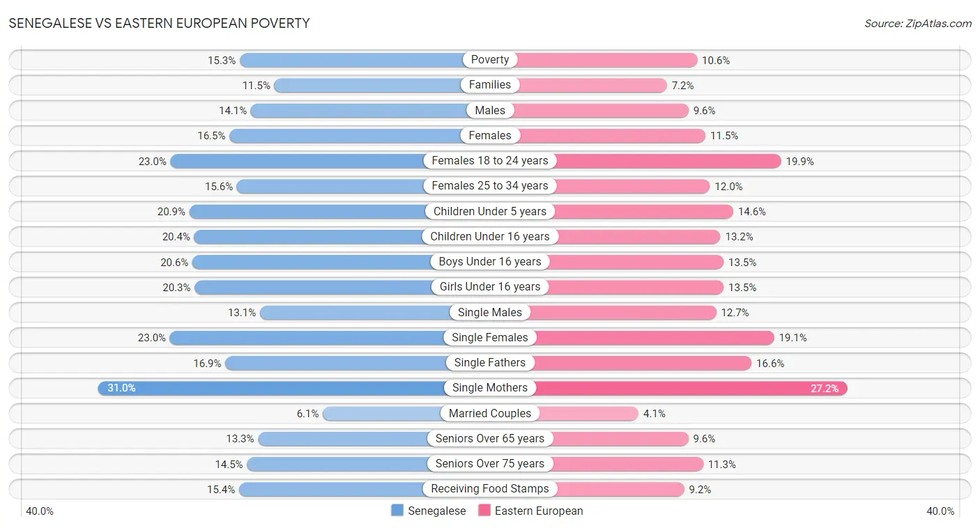Select the Seniors Over 75 years label
This screenshot has height=528, width=980.
tap(490, 464)
